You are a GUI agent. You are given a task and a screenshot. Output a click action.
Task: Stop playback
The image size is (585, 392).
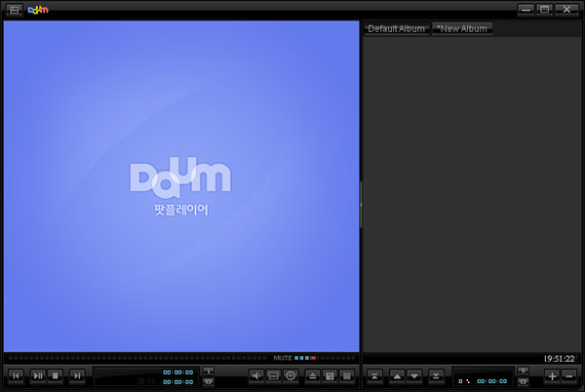(x=56, y=375)
